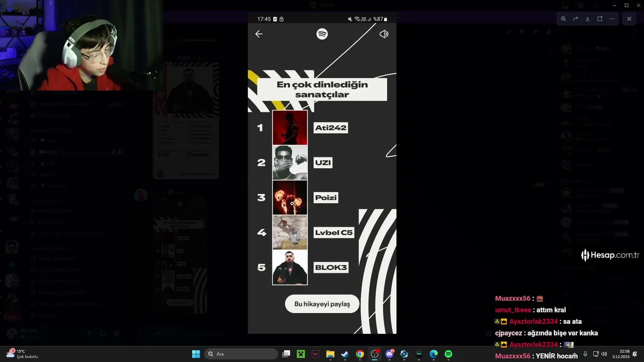Image resolution: width=644 pixels, height=362 pixels.
Task: Select the 'Ati242' artist name label
Action: 331,128
